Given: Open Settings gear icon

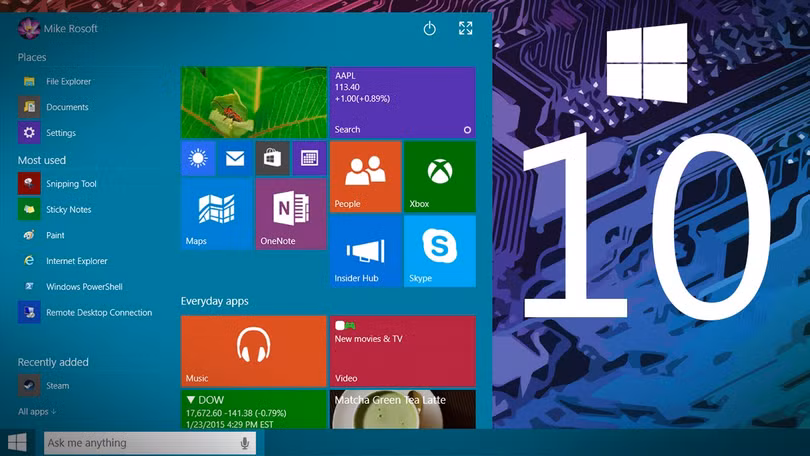Looking at the screenshot, I should 29,133.
